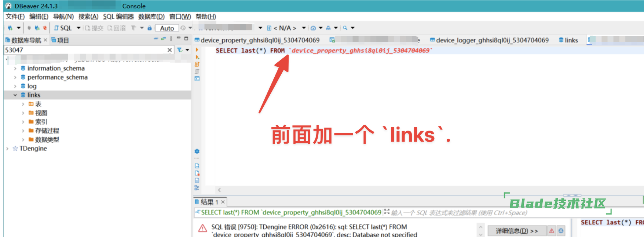Open the N/A active schema dropdown
The image size is (644, 237).
click(285, 28)
